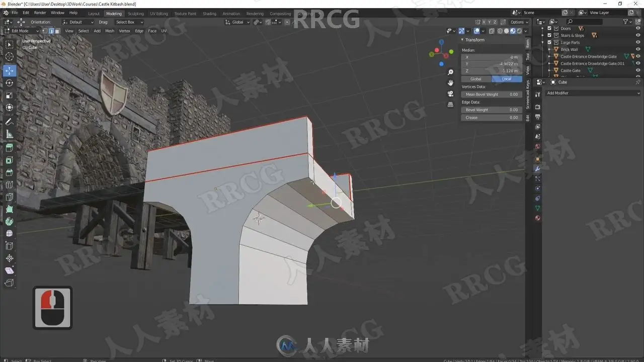Open the Tool sidebar tab
644x362 pixels.
pos(528,57)
